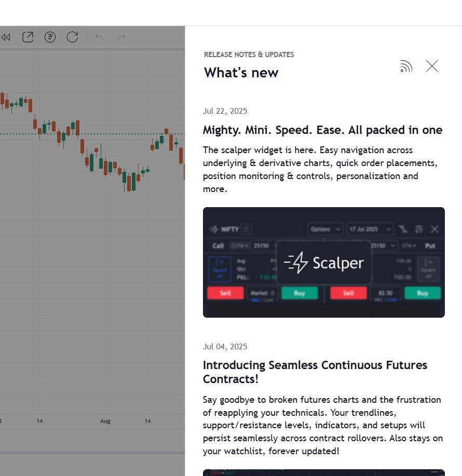Click the Call-side red Sell button
The width and height of the screenshot is (462, 476).
225,293
